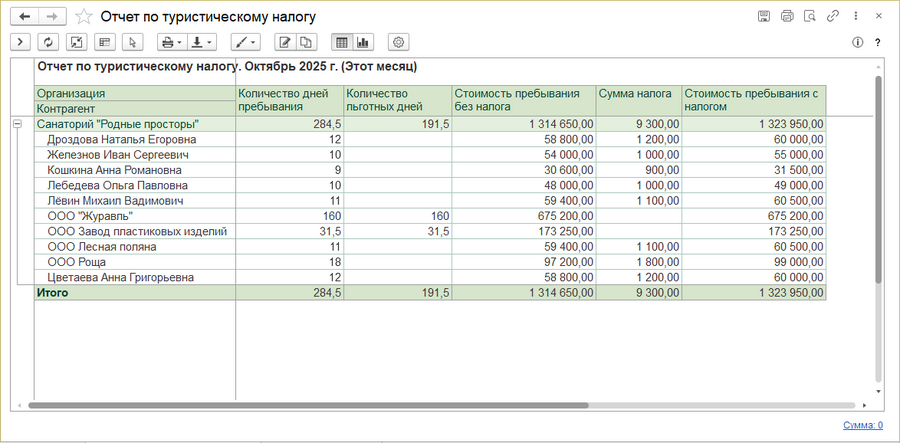Go back with the left arrow button
900x443 pixels.
pos(25,16)
